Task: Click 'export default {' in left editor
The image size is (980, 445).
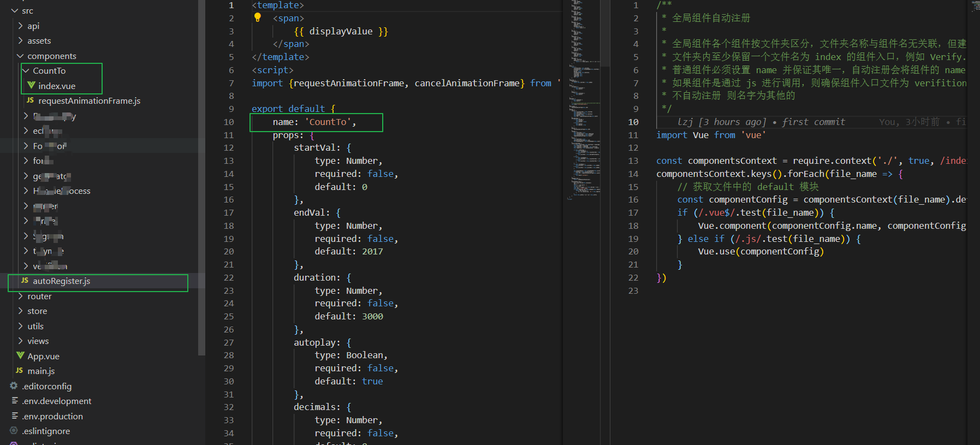Action: pyautogui.click(x=294, y=109)
